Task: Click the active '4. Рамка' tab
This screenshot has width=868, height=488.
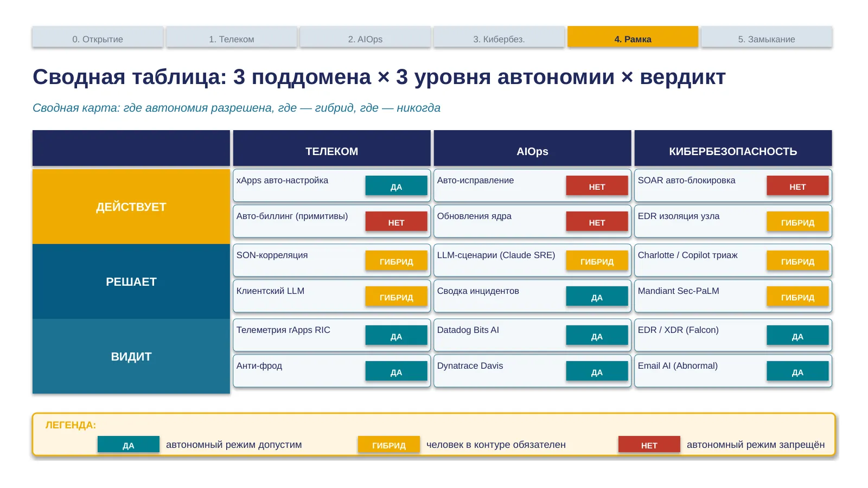Action: 633,37
